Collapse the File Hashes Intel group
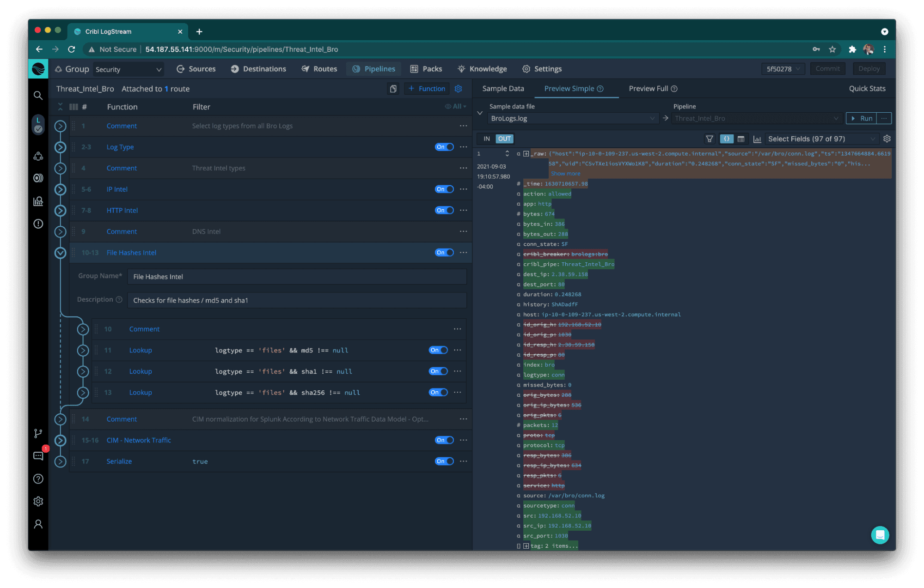The width and height of the screenshot is (924, 588). click(x=60, y=253)
